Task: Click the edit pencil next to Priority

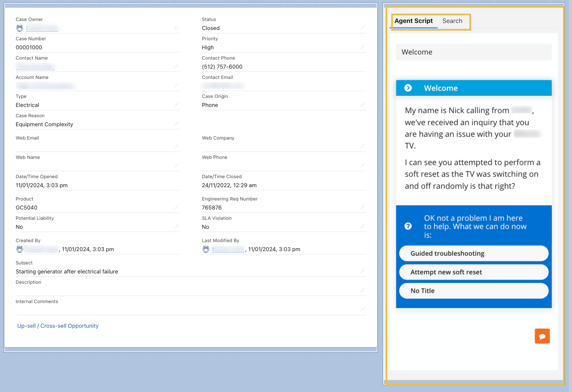Action: [363, 47]
